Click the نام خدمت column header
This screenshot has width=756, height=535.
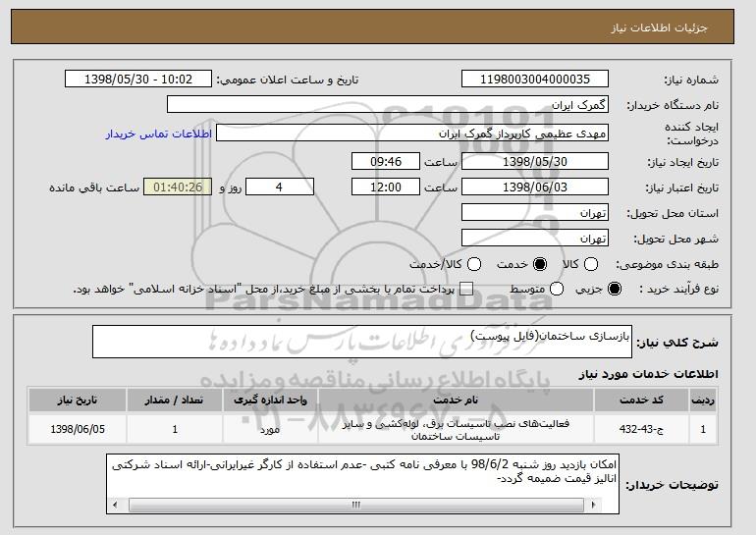pos(456,401)
